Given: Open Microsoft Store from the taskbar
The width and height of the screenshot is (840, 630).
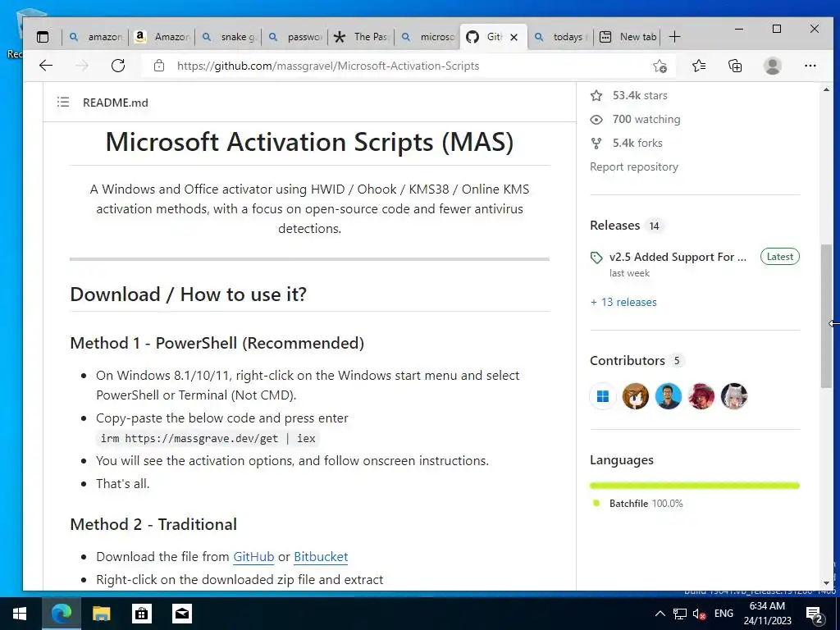Looking at the screenshot, I should coord(141,614).
